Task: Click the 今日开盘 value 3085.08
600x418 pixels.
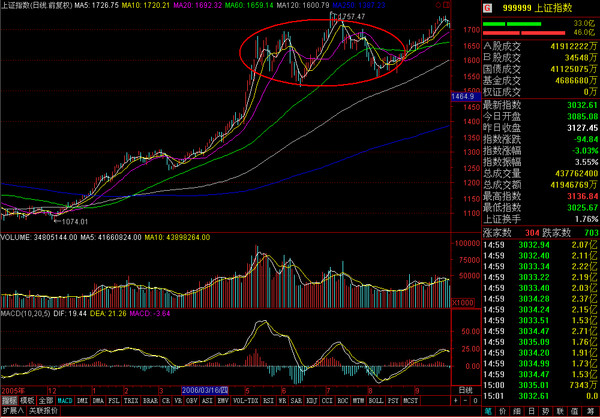Action: tap(582, 116)
